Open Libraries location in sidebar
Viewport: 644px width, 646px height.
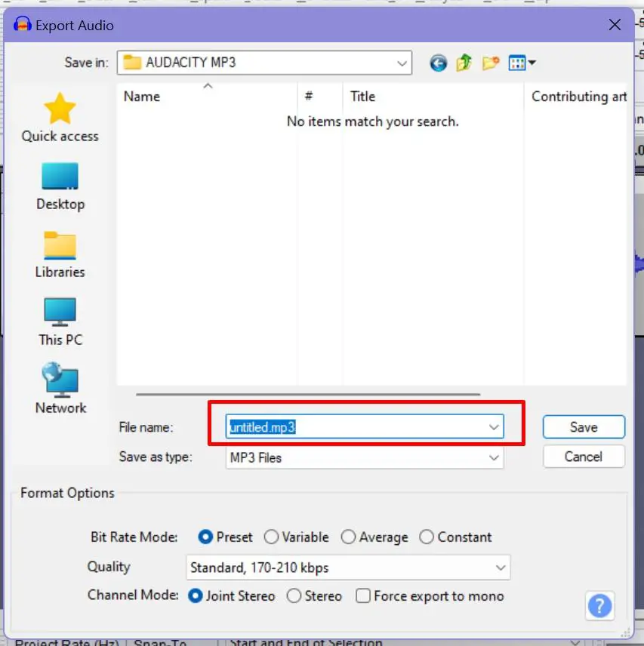coord(60,255)
